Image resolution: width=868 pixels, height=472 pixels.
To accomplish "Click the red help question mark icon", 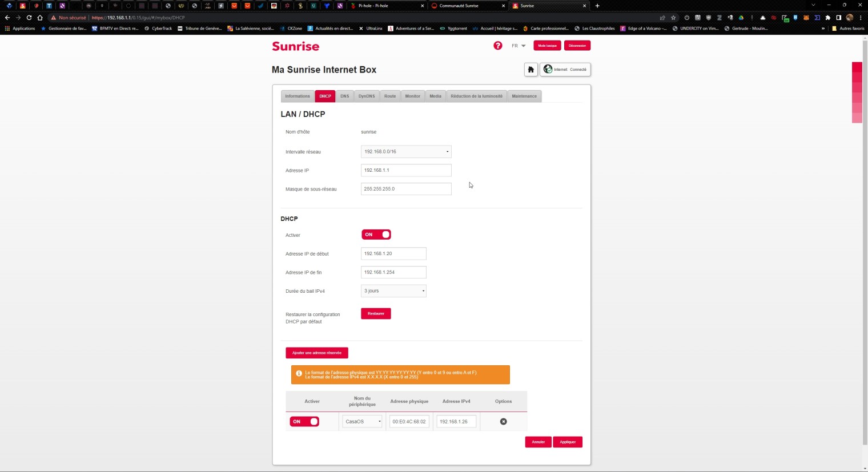I will pos(498,46).
